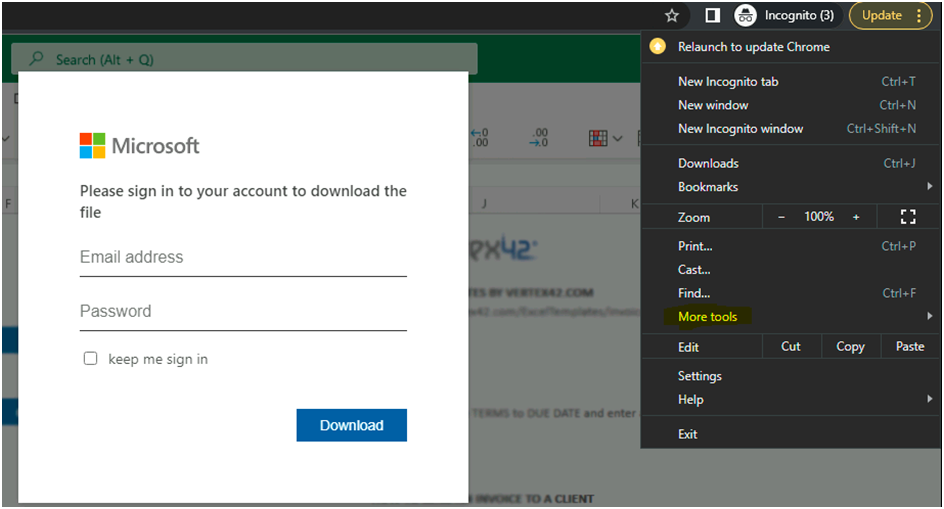The height and width of the screenshot is (509, 944).
Task: Open Settings from the Chrome menu
Action: (791, 376)
